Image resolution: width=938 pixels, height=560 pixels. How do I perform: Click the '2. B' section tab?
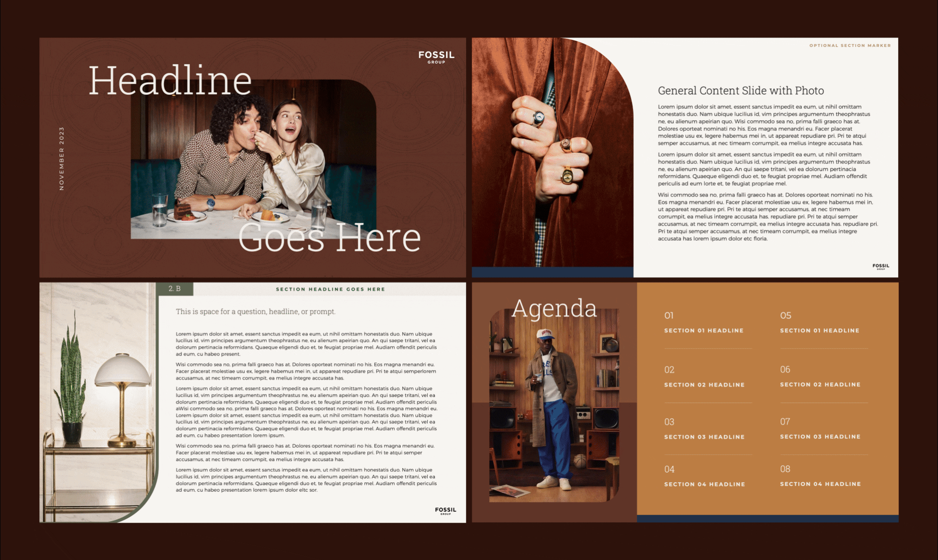click(174, 289)
